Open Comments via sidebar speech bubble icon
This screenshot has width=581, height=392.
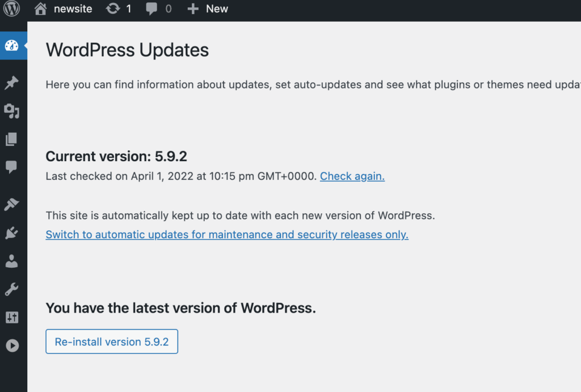tap(11, 167)
